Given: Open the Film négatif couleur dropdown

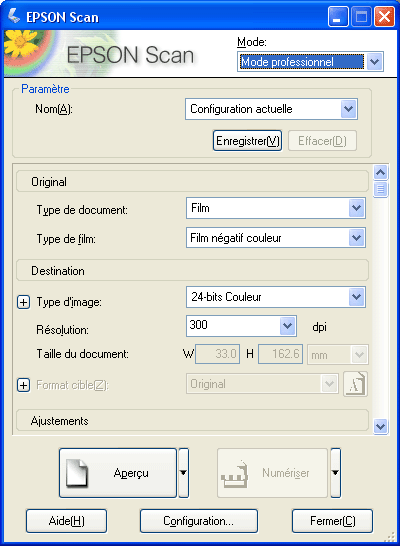Looking at the screenshot, I should [276, 238].
